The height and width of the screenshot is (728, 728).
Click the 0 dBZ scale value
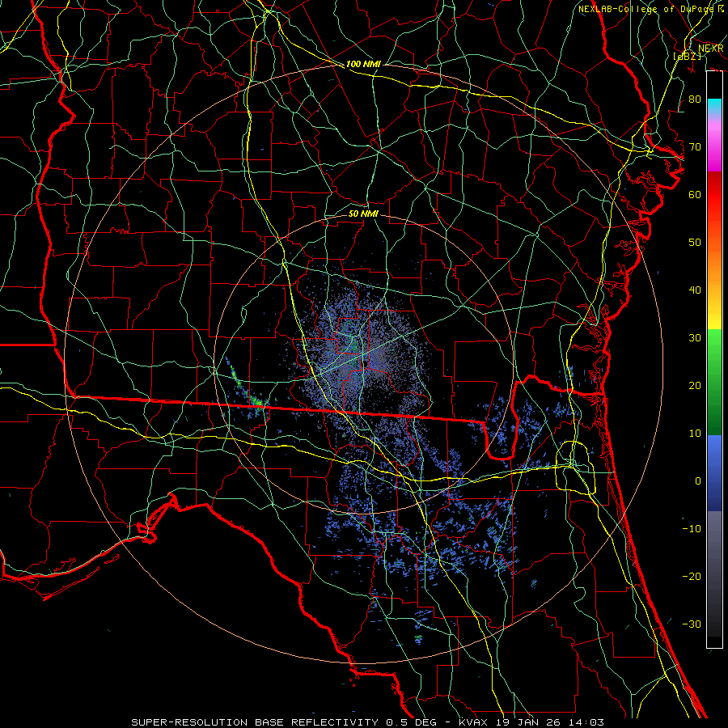coord(698,481)
